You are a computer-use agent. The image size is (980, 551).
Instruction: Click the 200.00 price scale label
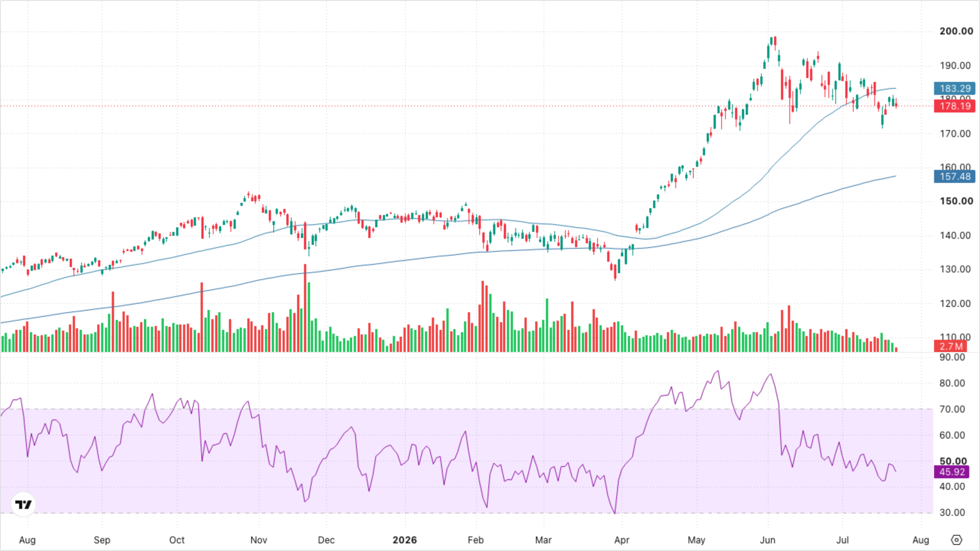956,31
